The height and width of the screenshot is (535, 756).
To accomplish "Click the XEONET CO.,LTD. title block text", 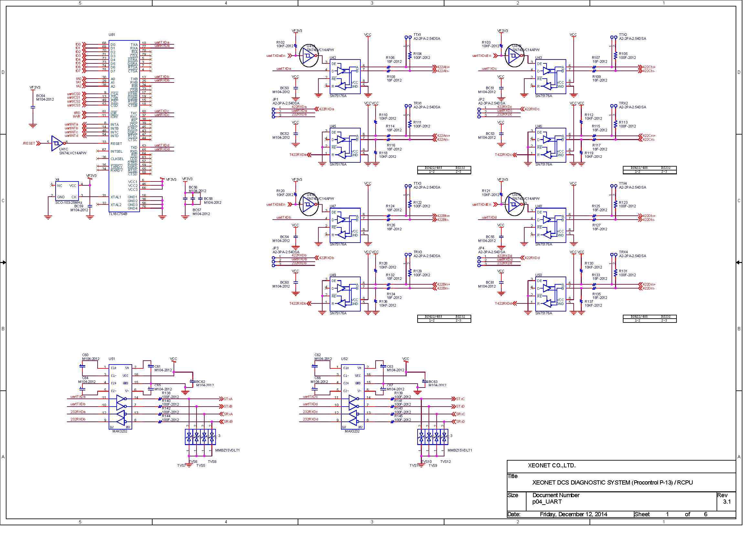I will click(551, 466).
